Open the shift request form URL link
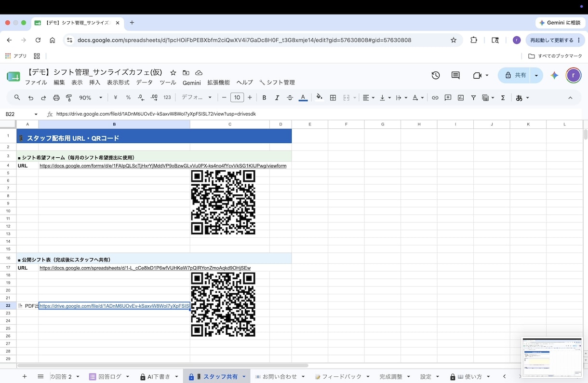Image resolution: width=588 pixels, height=383 pixels. coord(163,166)
